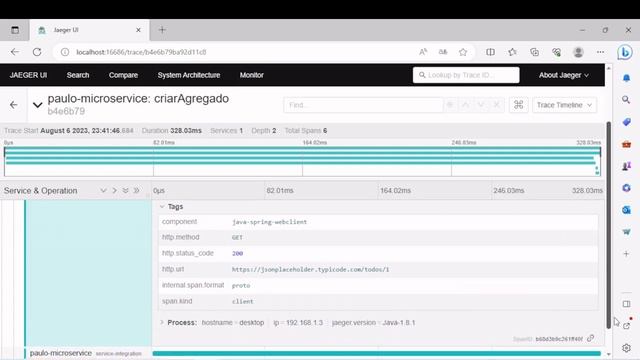Collapse one level of spans
This screenshot has height=360, width=640.
click(x=103, y=191)
